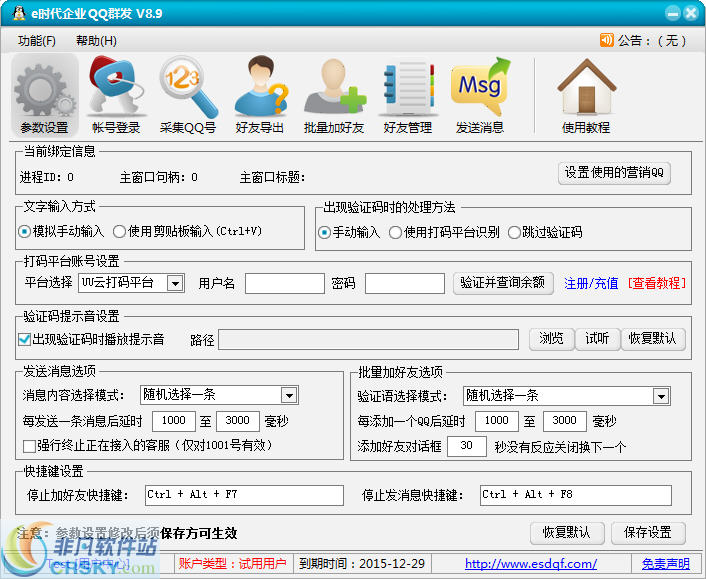
Task: Open the 帐号登录 keys icon
Action: tap(116, 95)
